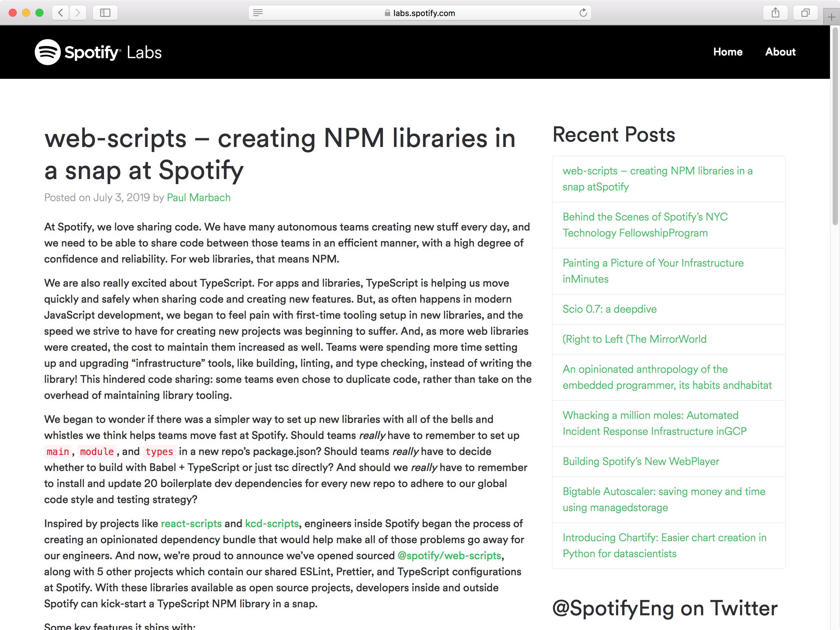
Task: Open the @spotify/web-scripts link
Action: point(449,556)
